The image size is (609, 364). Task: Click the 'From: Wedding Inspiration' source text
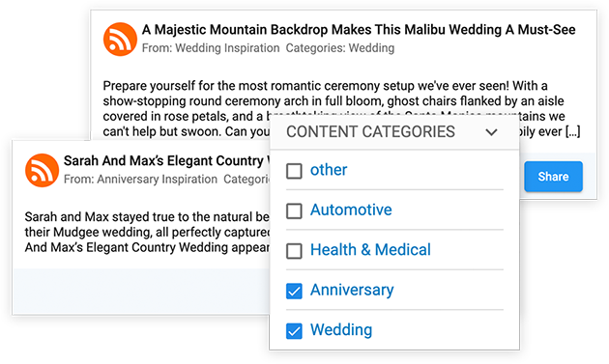click(x=211, y=48)
